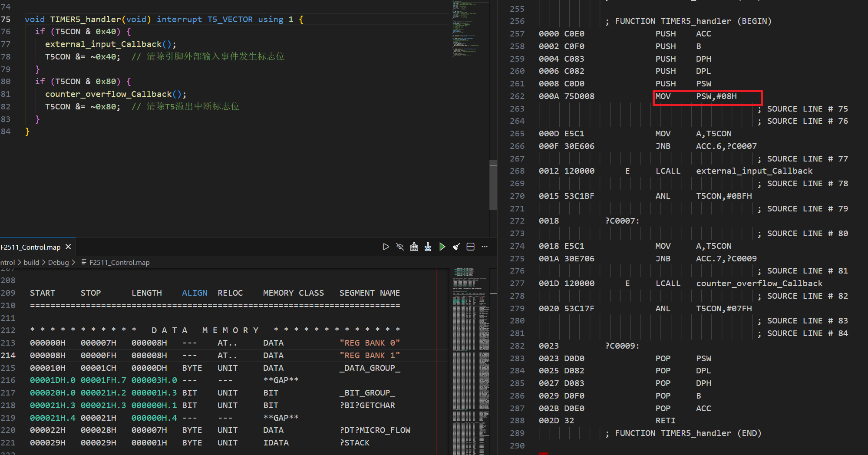The width and height of the screenshot is (868, 455).
Task: Close the F2511_Control.map tab
Action: (68, 247)
